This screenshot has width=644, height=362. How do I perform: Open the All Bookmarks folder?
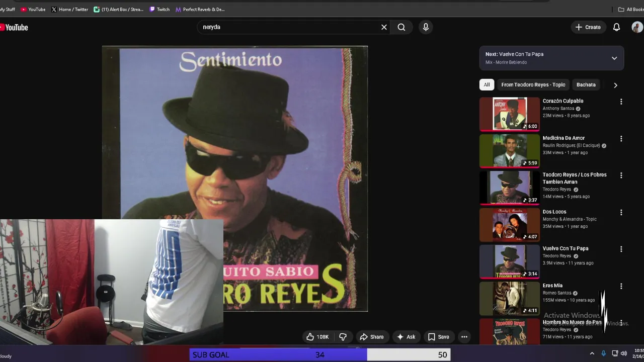[631, 9]
